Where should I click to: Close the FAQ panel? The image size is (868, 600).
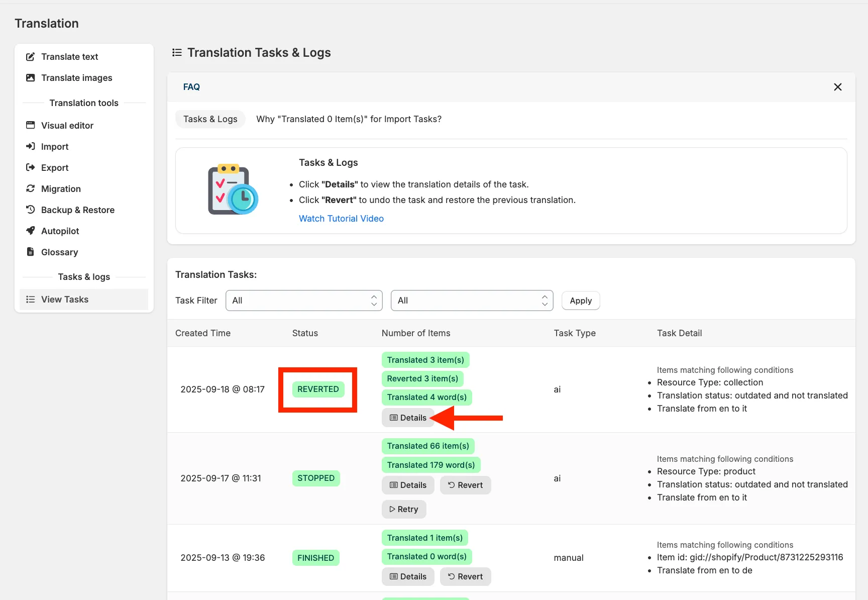(837, 87)
